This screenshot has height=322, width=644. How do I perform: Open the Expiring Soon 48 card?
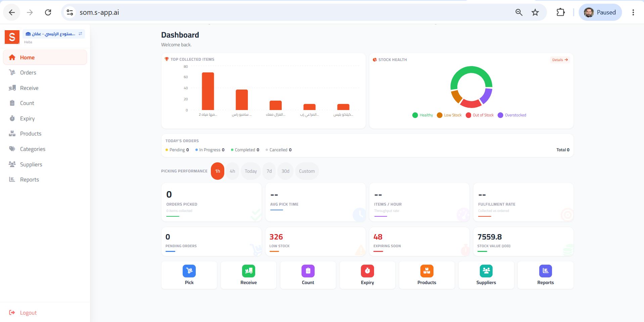tap(419, 241)
